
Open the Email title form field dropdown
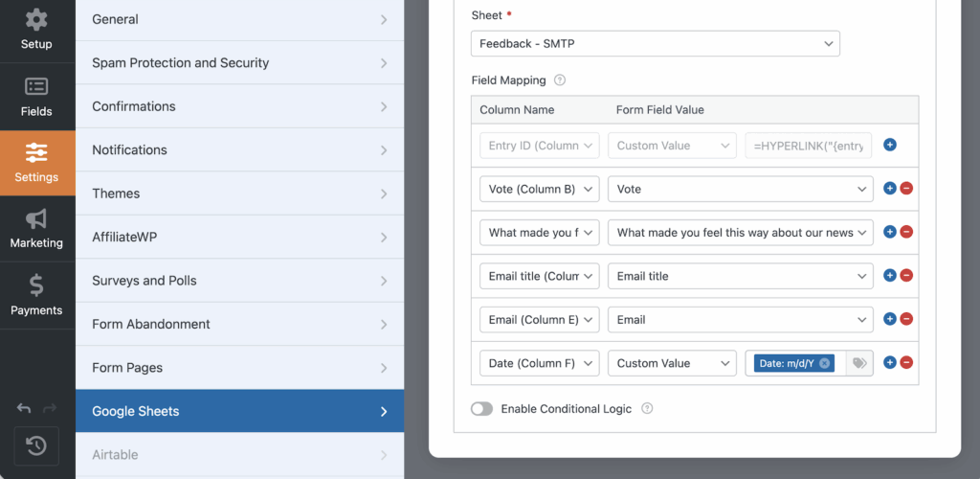[x=740, y=276]
